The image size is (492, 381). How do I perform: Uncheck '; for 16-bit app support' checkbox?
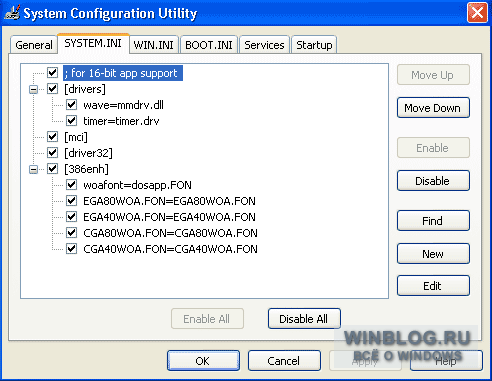(52, 73)
